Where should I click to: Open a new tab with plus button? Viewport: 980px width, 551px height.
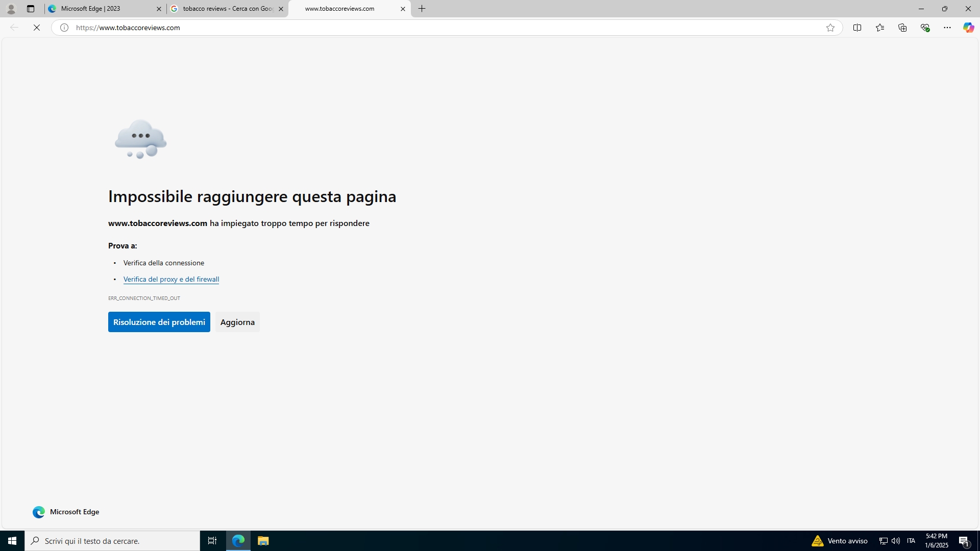pos(422,9)
